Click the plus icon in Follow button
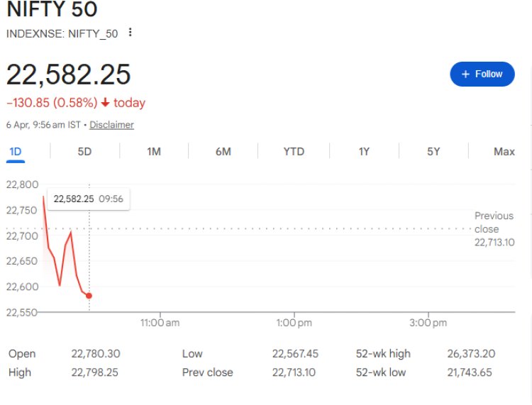532x405 pixels. [x=465, y=74]
